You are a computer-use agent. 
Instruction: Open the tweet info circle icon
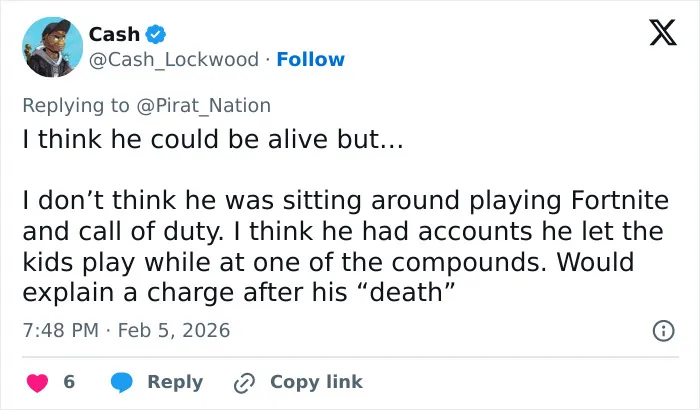[x=663, y=331]
